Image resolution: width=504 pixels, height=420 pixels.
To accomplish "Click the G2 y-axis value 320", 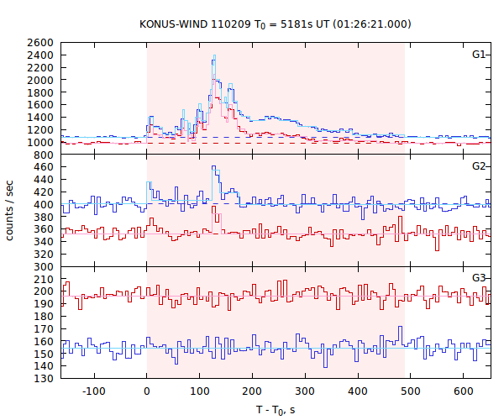I will click(x=44, y=255).
